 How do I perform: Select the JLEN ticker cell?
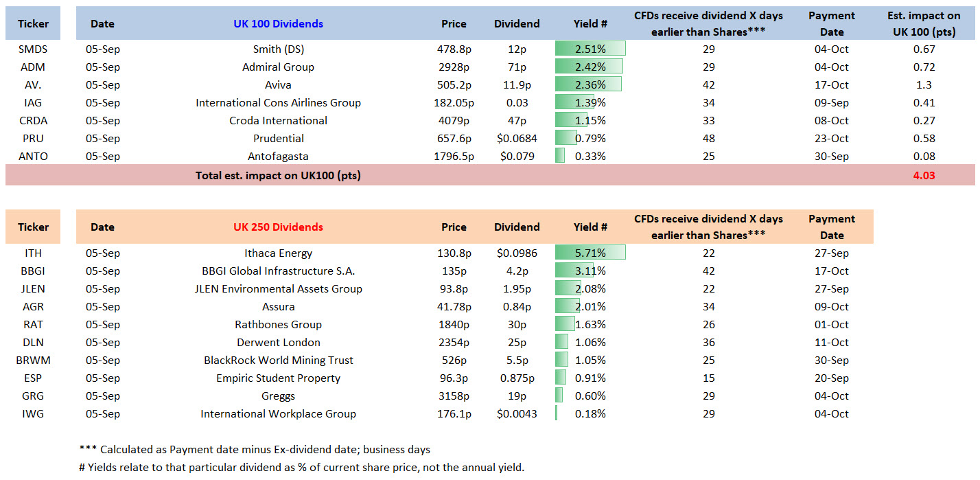click(x=33, y=289)
